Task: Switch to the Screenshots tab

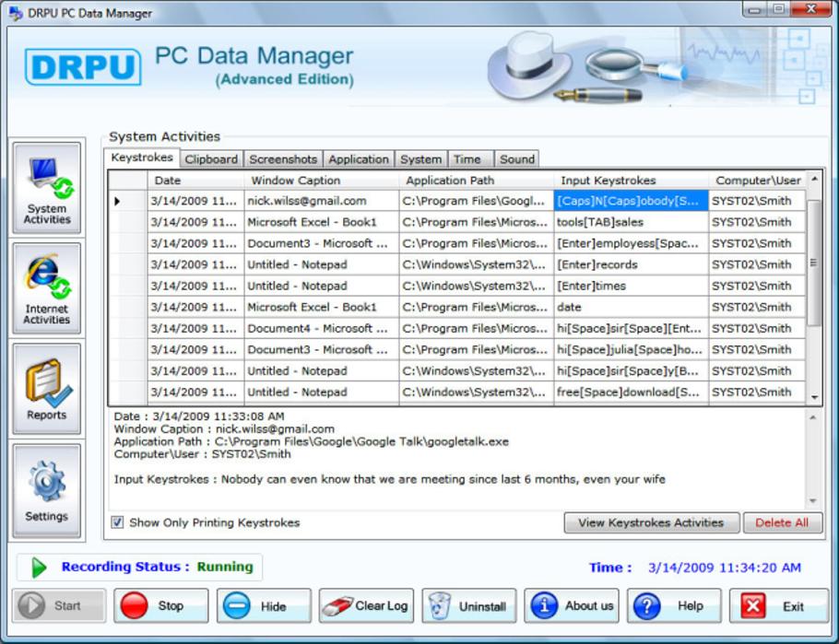Action: pyautogui.click(x=283, y=159)
